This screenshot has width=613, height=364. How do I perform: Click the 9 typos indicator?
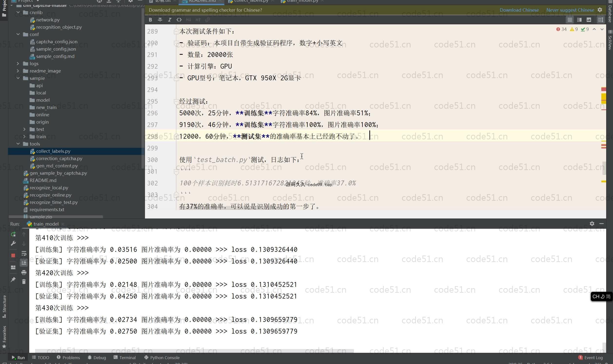pyautogui.click(x=585, y=29)
